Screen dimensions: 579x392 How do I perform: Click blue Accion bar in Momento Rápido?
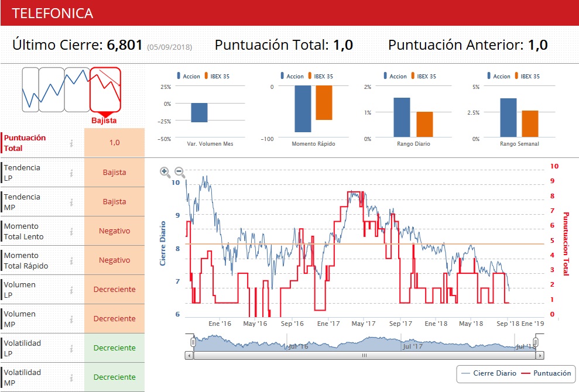[303, 109]
